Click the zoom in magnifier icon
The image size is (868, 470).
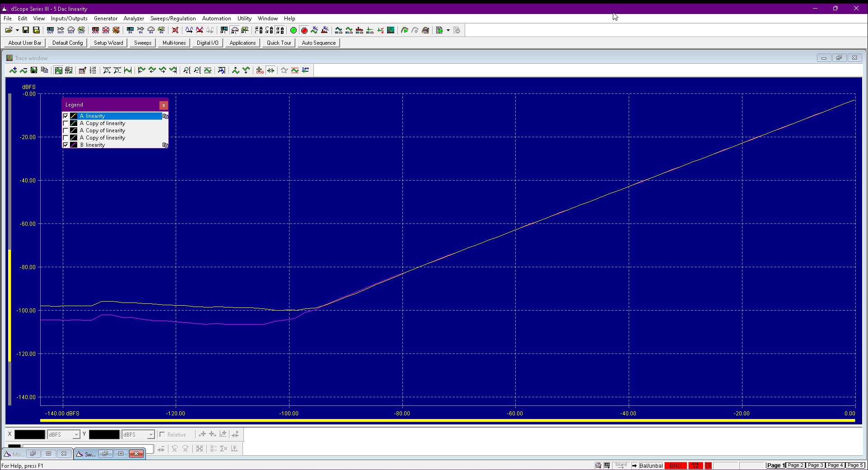click(107, 70)
